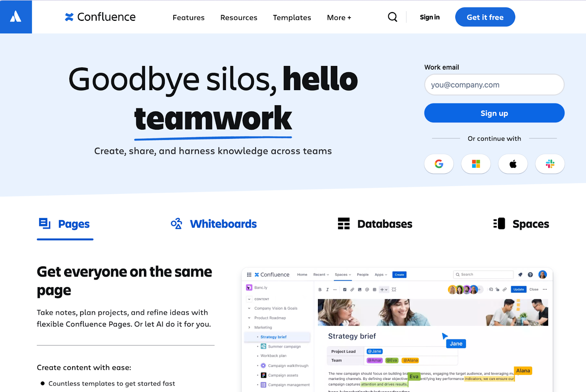
Task: Collapse the CONTENT section chevron
Action: [x=249, y=299]
